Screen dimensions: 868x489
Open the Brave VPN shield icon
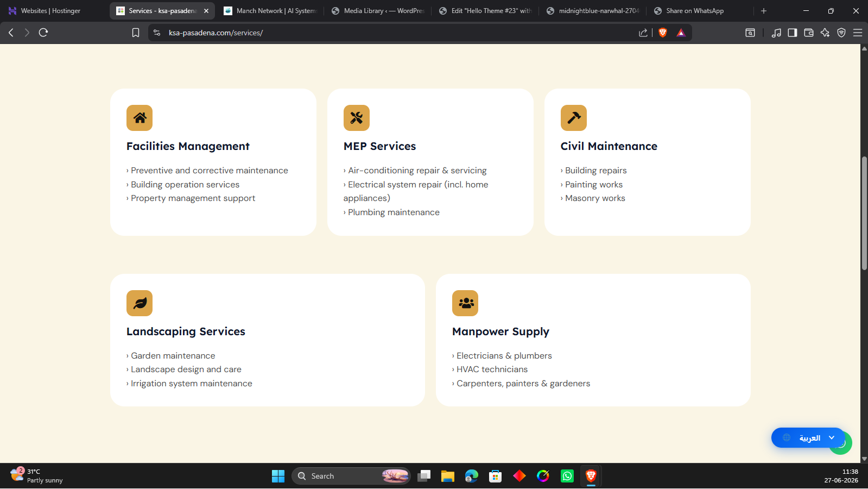(841, 33)
